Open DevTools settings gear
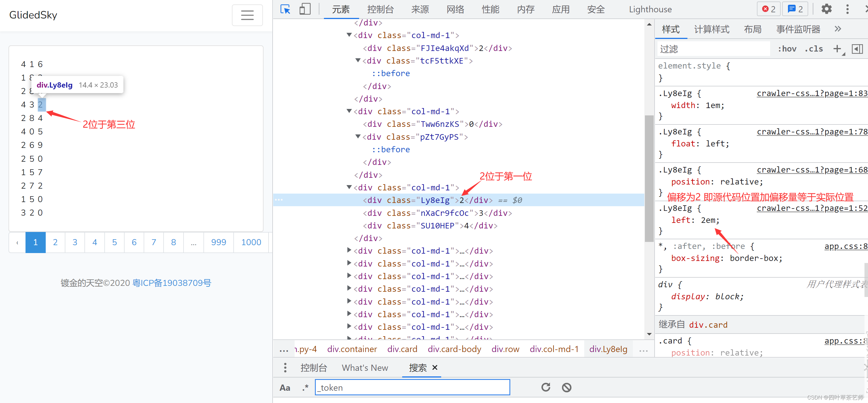This screenshot has height=403, width=868. tap(827, 9)
